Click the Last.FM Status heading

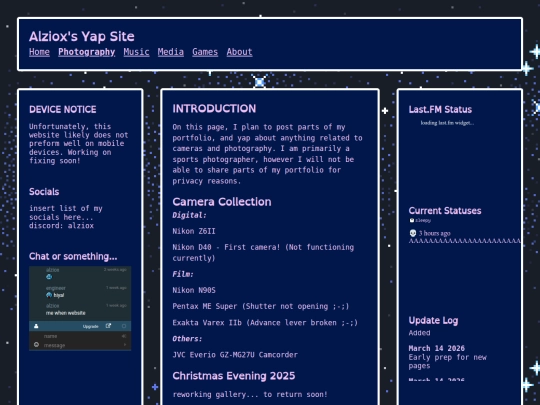pos(440,110)
